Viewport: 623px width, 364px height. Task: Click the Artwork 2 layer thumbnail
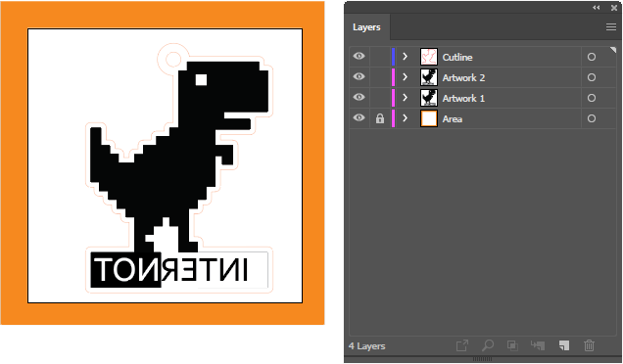coord(429,77)
